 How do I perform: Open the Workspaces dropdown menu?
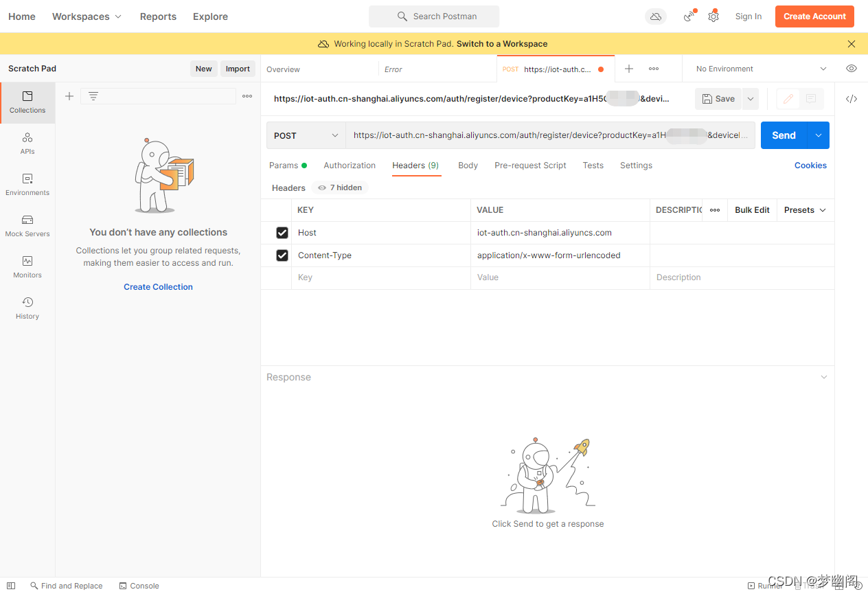[x=87, y=16]
